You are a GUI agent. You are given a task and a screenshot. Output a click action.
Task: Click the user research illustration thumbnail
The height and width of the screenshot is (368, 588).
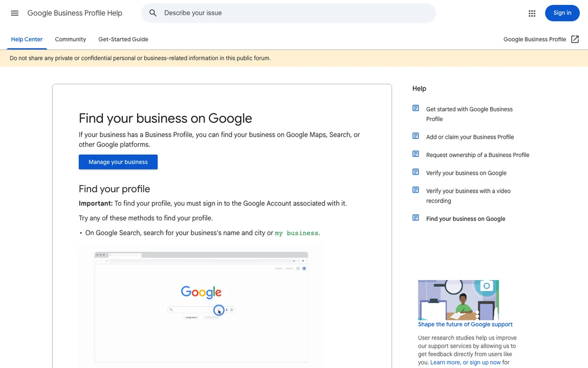point(458,300)
